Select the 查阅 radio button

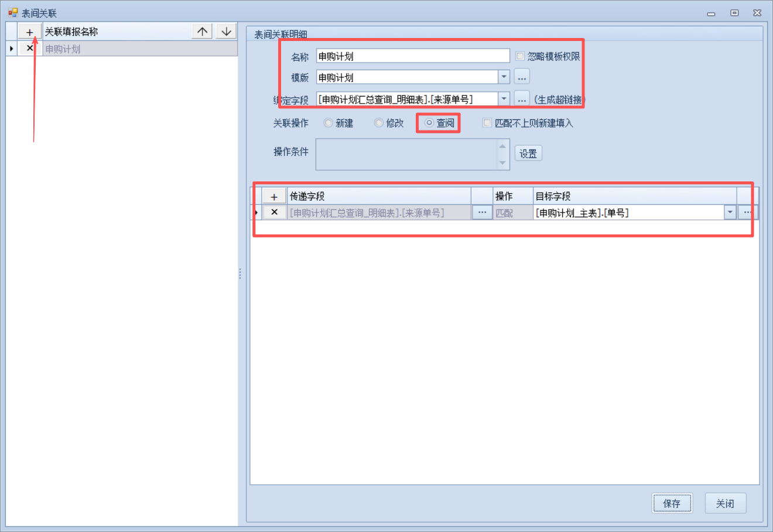(x=429, y=123)
